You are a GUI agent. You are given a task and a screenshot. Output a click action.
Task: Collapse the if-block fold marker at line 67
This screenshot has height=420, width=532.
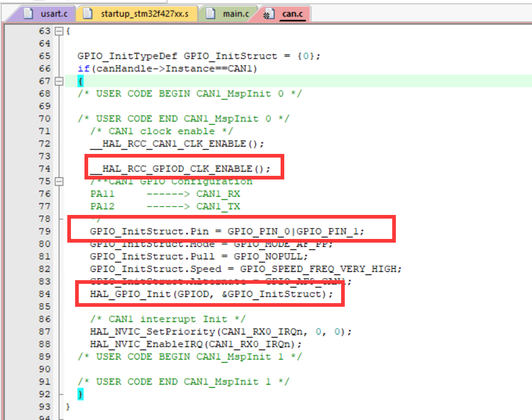point(59,81)
